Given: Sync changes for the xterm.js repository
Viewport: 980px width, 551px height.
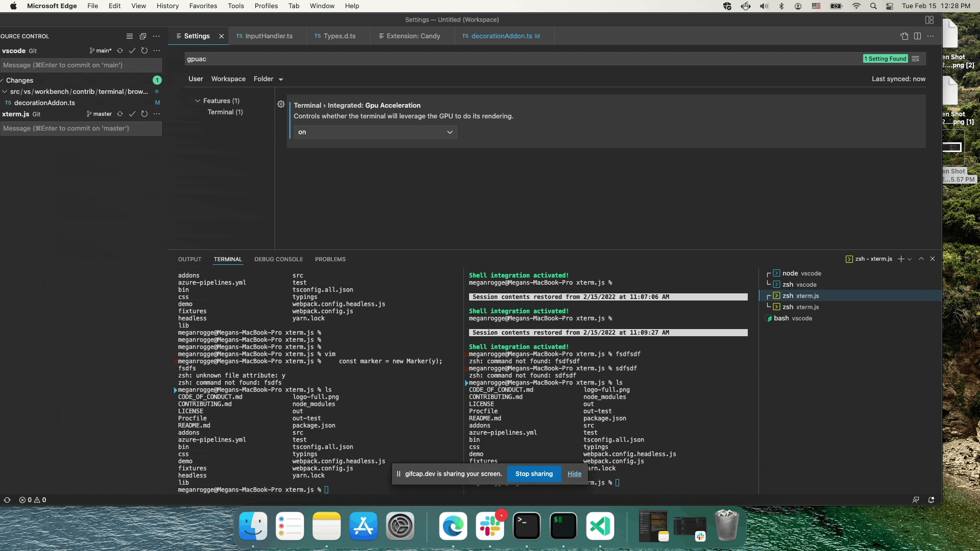Looking at the screenshot, I should [119, 114].
